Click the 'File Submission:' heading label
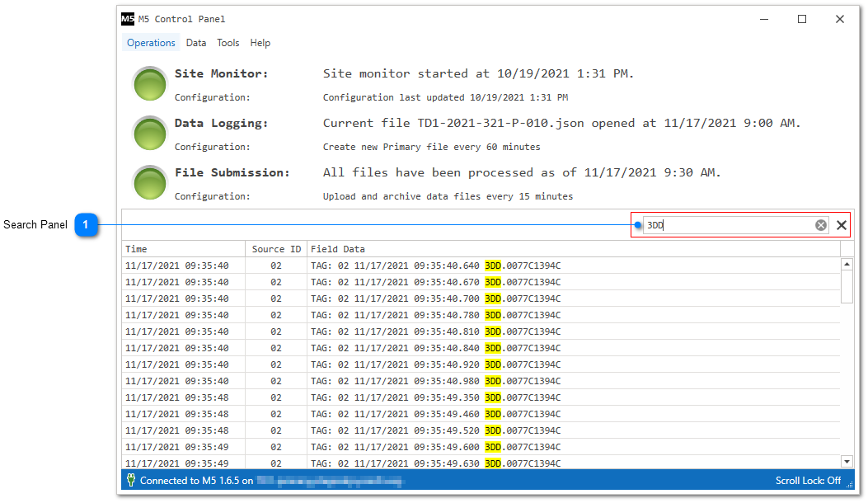 click(232, 172)
